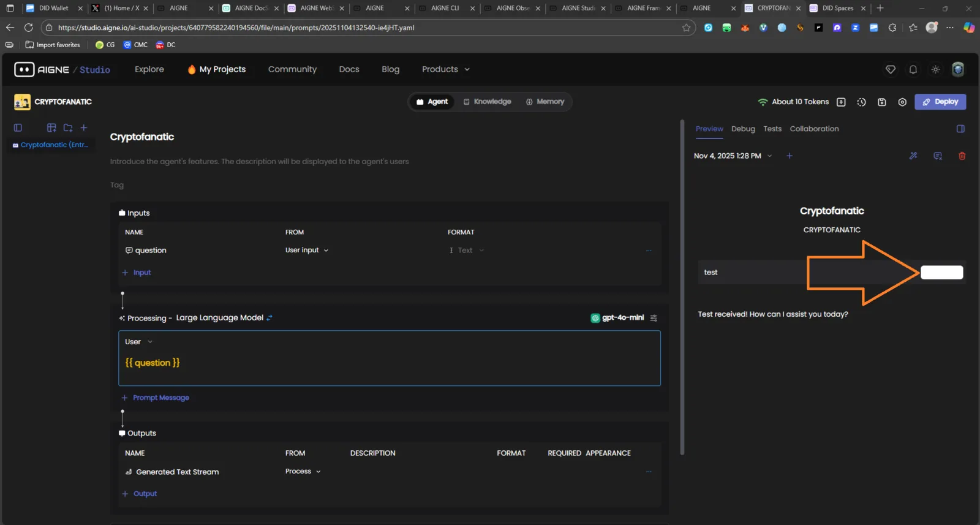Open the user avatar menu in header

point(958,69)
